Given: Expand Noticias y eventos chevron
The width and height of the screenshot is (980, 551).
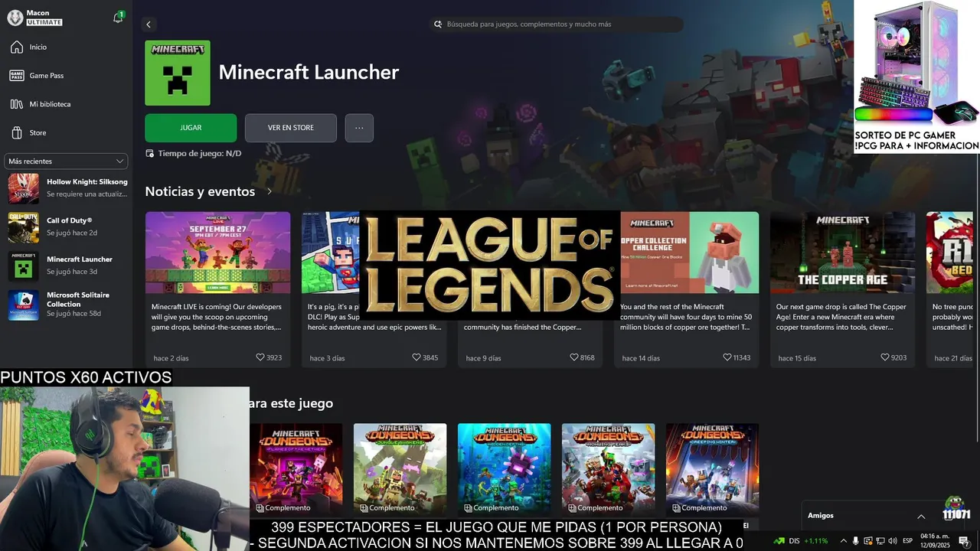Looking at the screenshot, I should coord(269,191).
